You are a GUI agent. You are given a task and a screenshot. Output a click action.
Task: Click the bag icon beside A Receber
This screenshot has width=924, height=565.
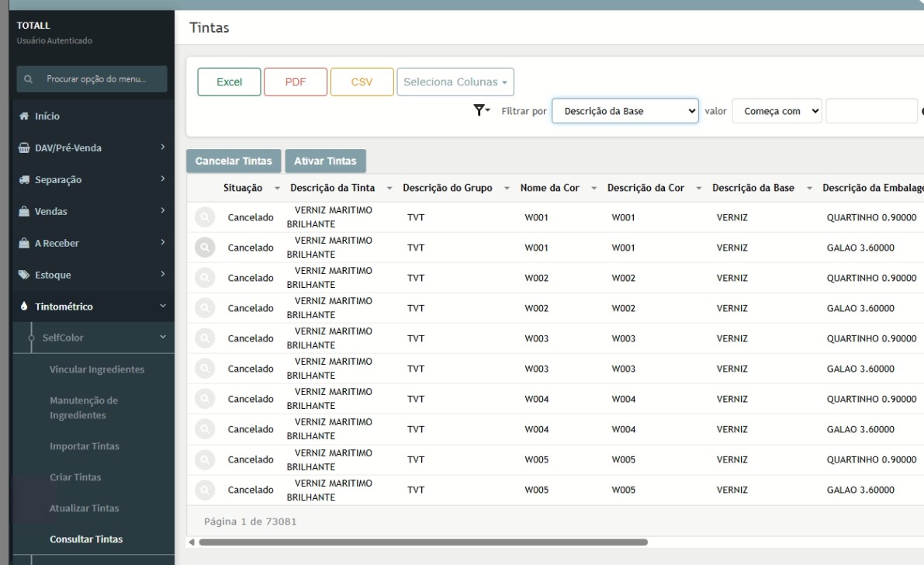[23, 243]
